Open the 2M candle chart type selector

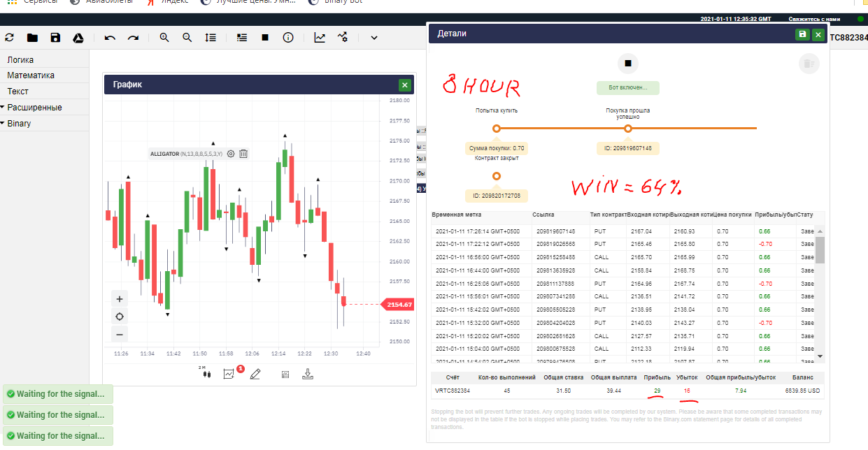click(205, 372)
